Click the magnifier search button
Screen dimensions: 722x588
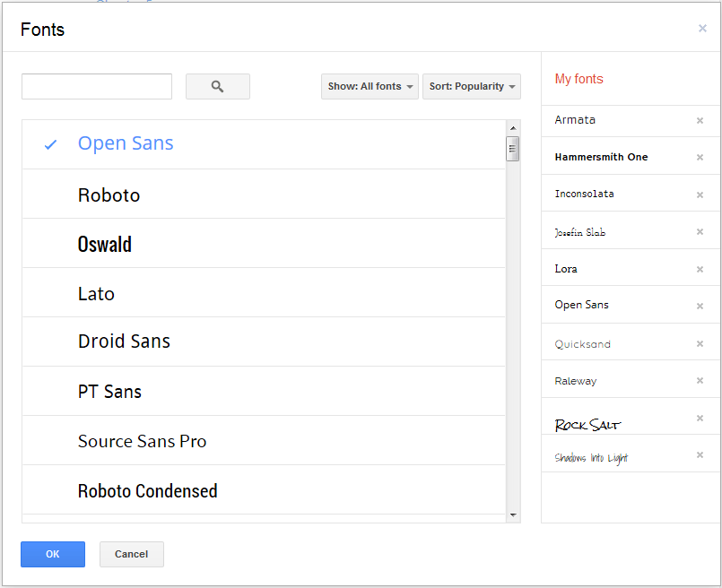click(218, 87)
